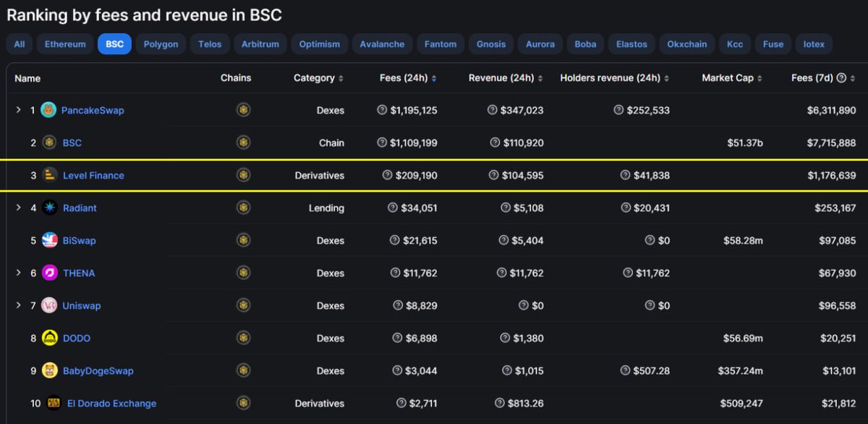The height and width of the screenshot is (424, 868).
Task: Click help icon beside PancakeSwap fees $1,195,125
Action: pyautogui.click(x=382, y=110)
